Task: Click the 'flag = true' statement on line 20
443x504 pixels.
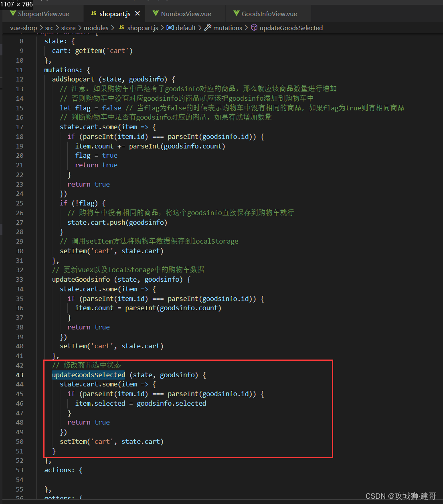Action: pyautogui.click(x=96, y=155)
